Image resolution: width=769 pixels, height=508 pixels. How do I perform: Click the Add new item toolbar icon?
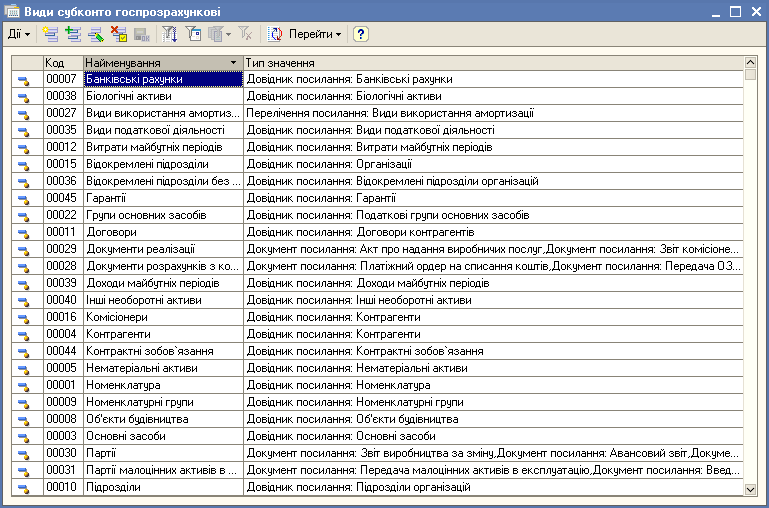point(50,34)
